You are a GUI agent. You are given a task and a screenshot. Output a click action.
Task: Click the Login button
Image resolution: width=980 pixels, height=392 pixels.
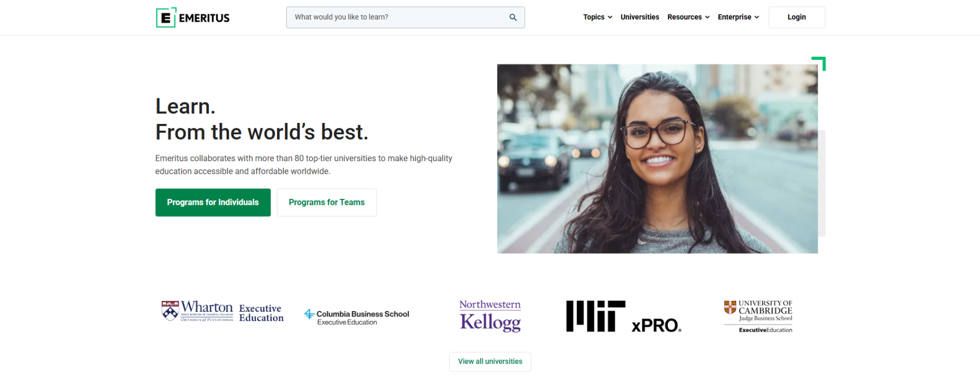click(x=797, y=17)
